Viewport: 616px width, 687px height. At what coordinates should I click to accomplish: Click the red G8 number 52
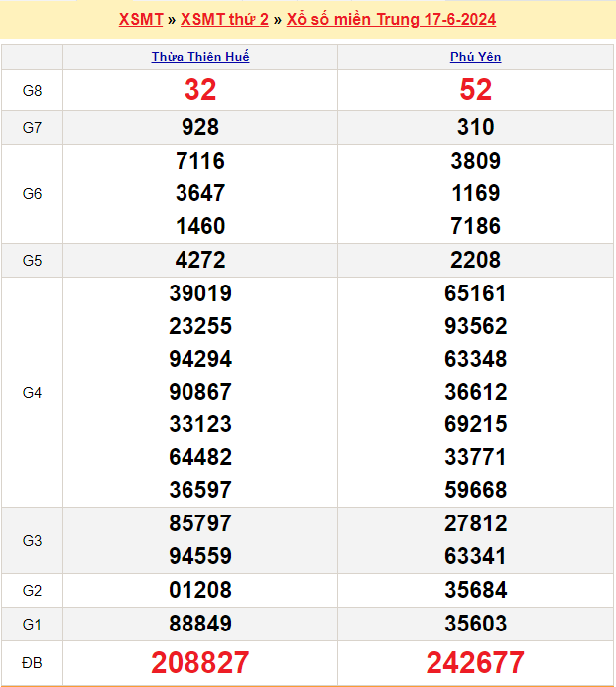(476, 90)
